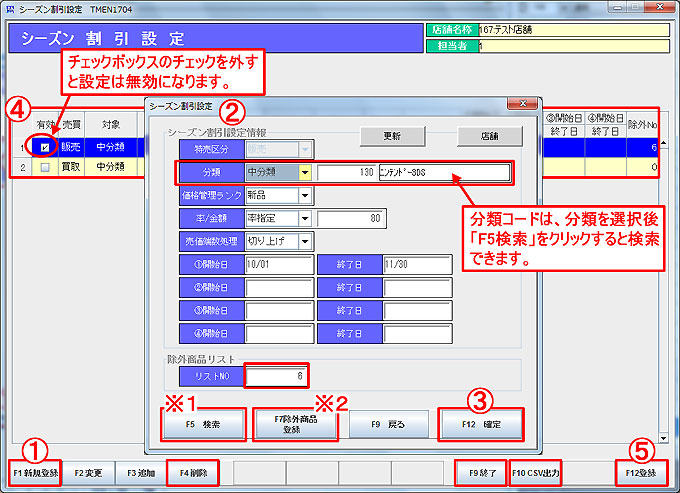Click the 終了日 field beside ③開始日
This screenshot has width=680, height=493.
pyautogui.click(x=417, y=310)
